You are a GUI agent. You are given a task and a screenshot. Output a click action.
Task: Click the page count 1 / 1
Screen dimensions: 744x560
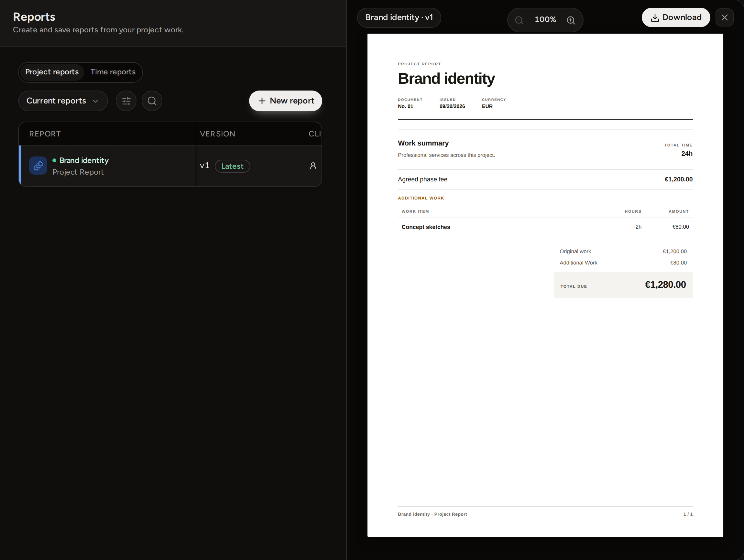click(687, 514)
